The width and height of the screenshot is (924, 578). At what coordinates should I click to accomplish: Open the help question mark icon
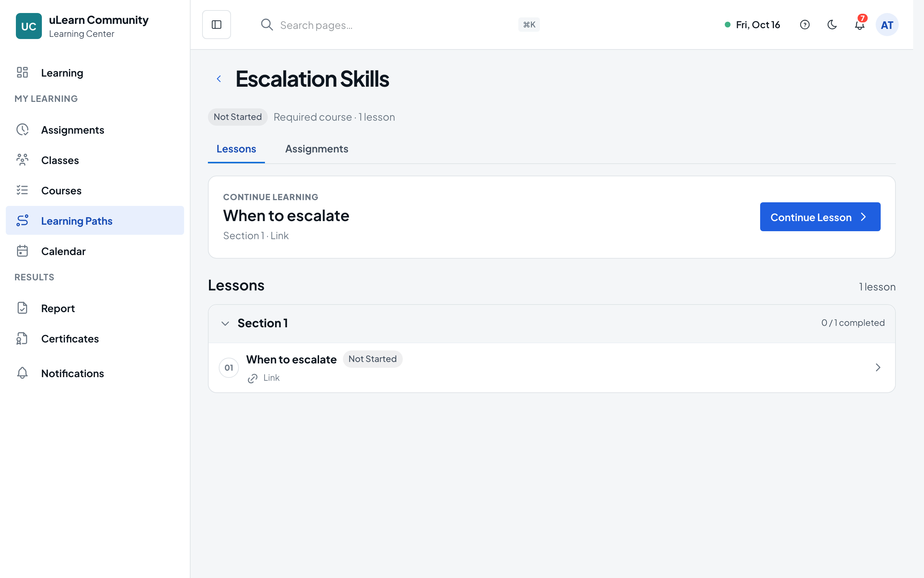click(x=805, y=25)
